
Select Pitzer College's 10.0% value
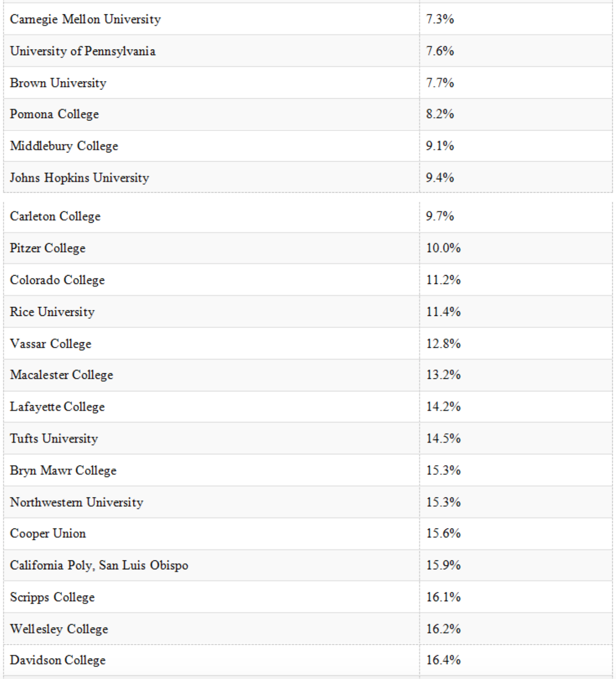point(443,248)
